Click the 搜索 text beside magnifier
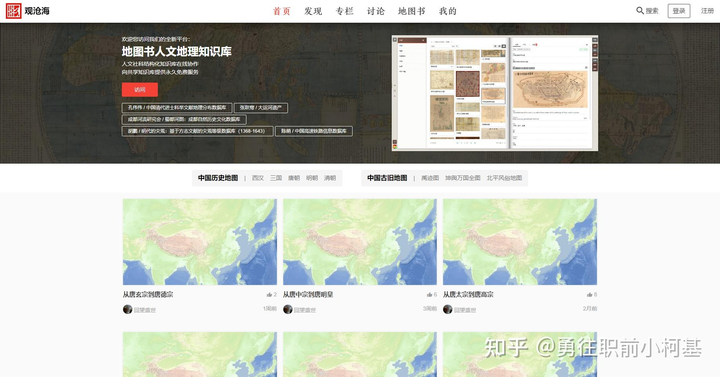This screenshot has width=720, height=377. pos(652,11)
